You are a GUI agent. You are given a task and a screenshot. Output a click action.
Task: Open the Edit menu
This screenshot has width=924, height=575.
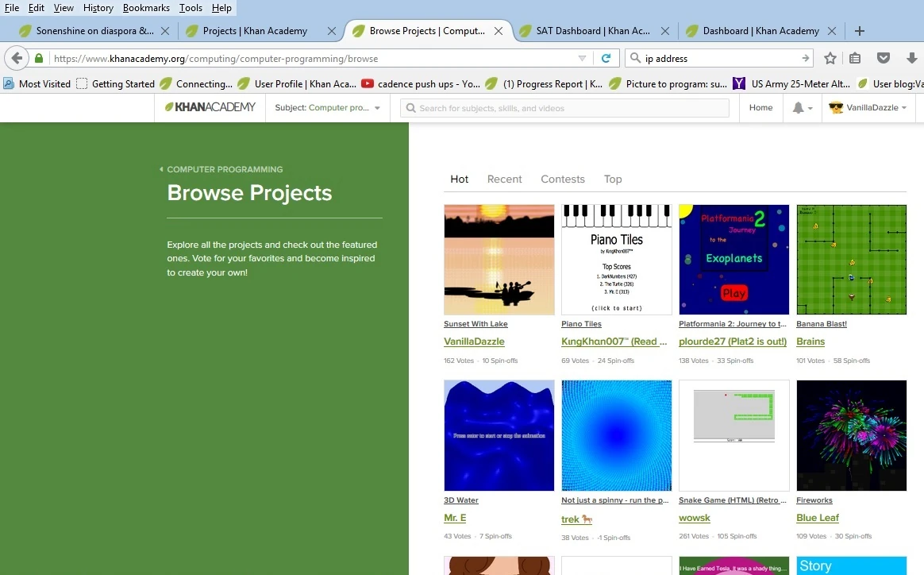36,8
